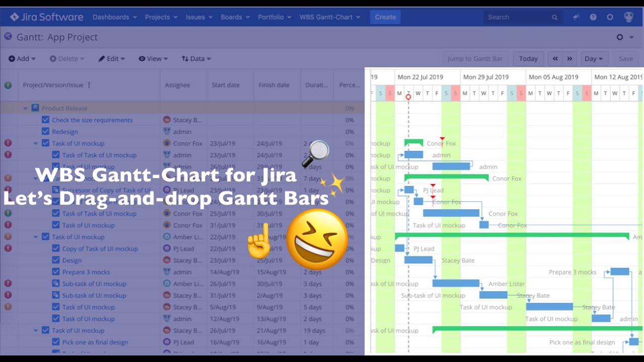
Task: Click task icon of Design row
Action: click(56, 260)
